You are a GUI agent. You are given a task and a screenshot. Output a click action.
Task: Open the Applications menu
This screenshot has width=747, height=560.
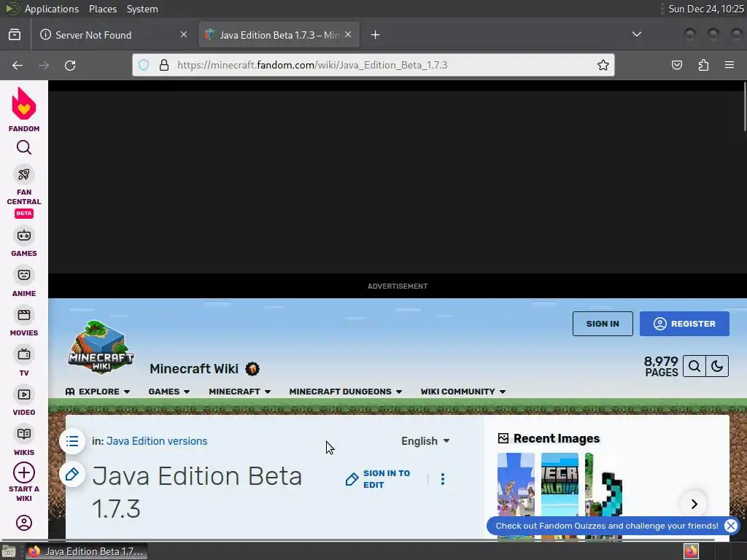coord(52,9)
